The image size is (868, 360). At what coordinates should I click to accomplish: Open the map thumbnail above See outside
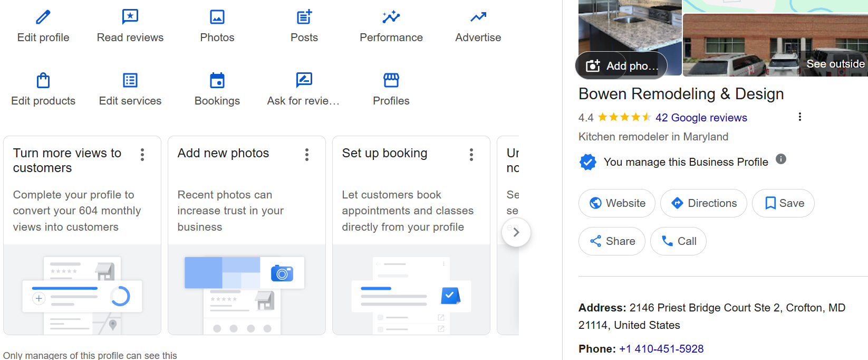point(775,6)
